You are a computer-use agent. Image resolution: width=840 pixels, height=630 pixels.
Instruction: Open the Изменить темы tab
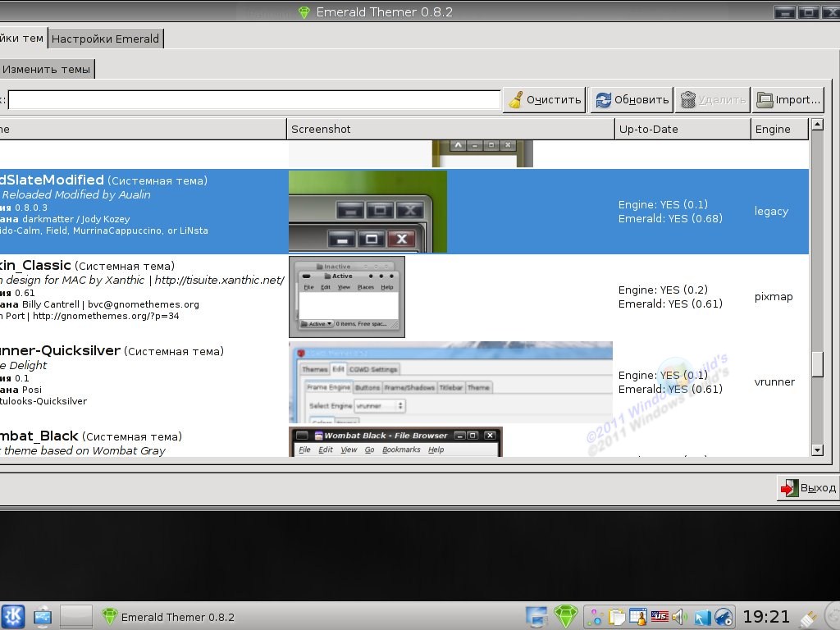[46, 69]
